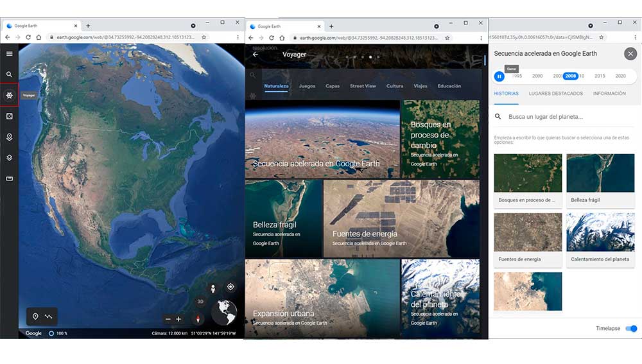Reload page in middle browser window
This screenshot has height=364, width=642.
(271, 38)
